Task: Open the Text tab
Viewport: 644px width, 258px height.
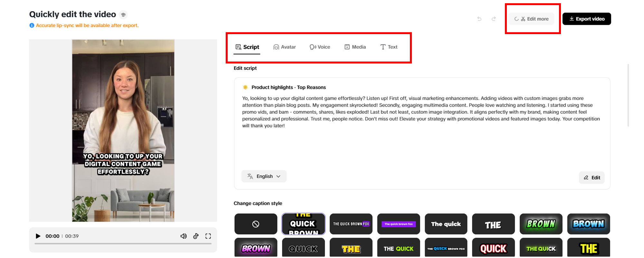Action: coord(389,47)
